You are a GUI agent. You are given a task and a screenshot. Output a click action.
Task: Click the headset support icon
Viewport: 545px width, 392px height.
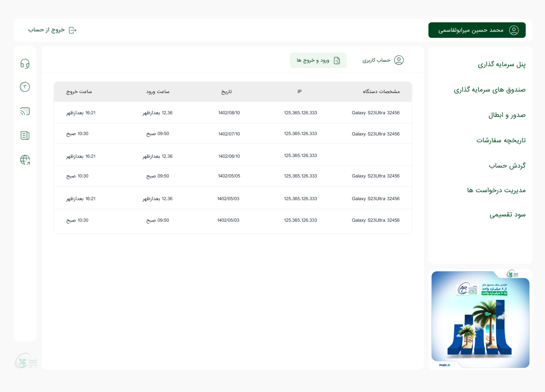click(x=25, y=64)
